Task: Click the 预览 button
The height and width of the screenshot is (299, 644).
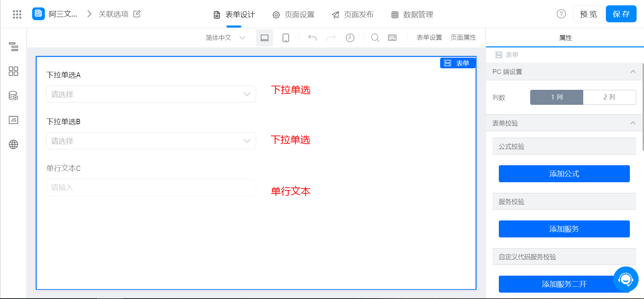Action: 588,14
